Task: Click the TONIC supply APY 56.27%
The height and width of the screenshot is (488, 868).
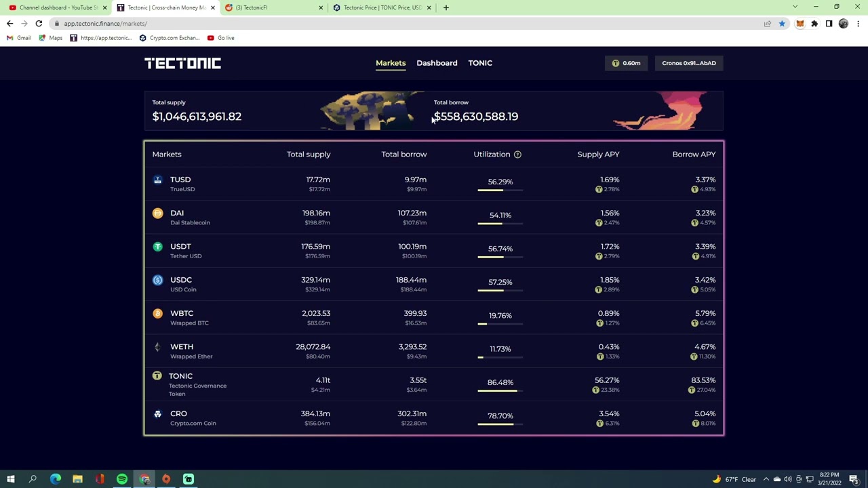Action: pyautogui.click(x=607, y=380)
